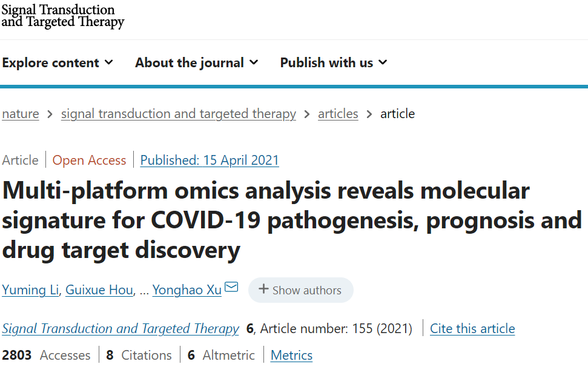This screenshot has width=588, height=367.
Task: Open the About the journal dropdown
Action: click(x=196, y=62)
